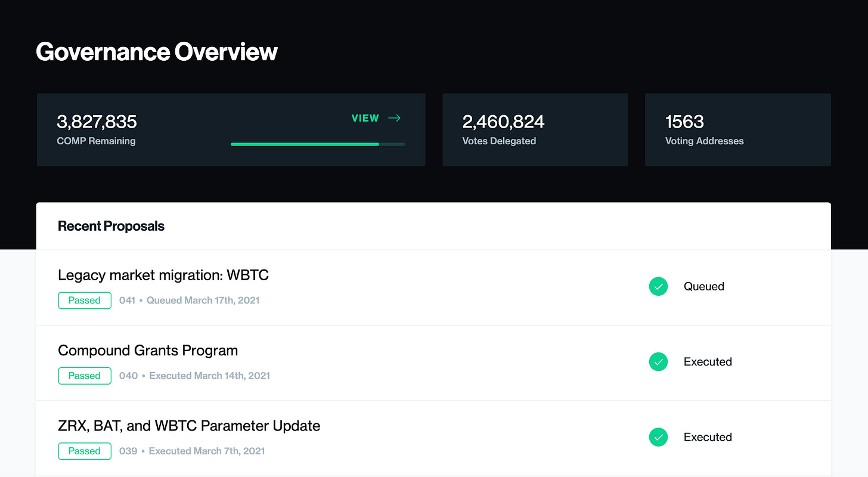The height and width of the screenshot is (477, 868).
Task: Click the 2,460,824 Votes Delegated value
Action: click(503, 122)
